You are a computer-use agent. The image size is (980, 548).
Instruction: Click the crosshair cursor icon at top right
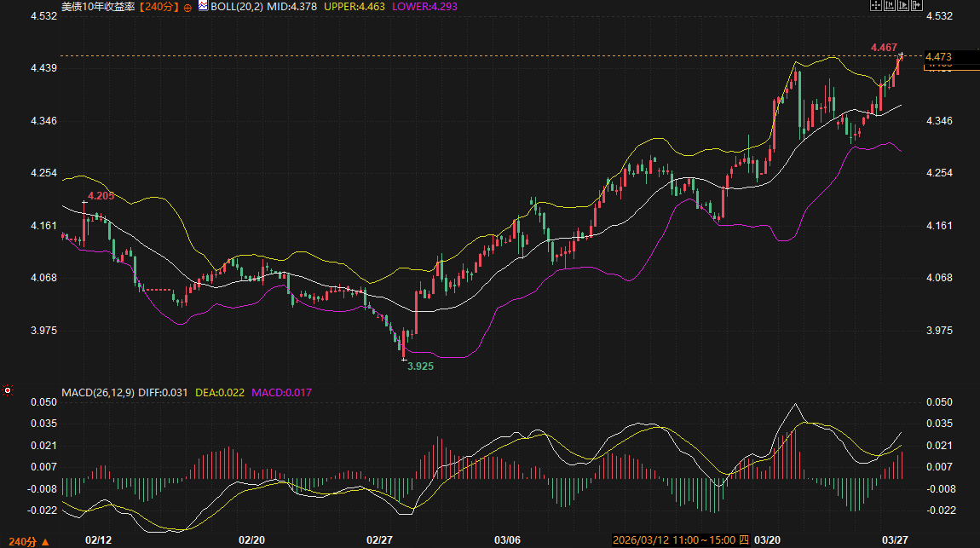click(875, 5)
